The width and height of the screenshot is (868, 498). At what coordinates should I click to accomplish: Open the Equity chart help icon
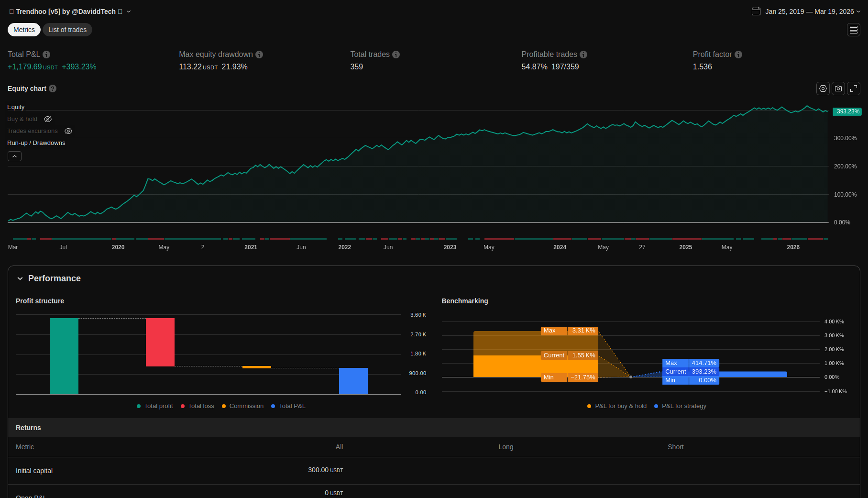(x=53, y=89)
